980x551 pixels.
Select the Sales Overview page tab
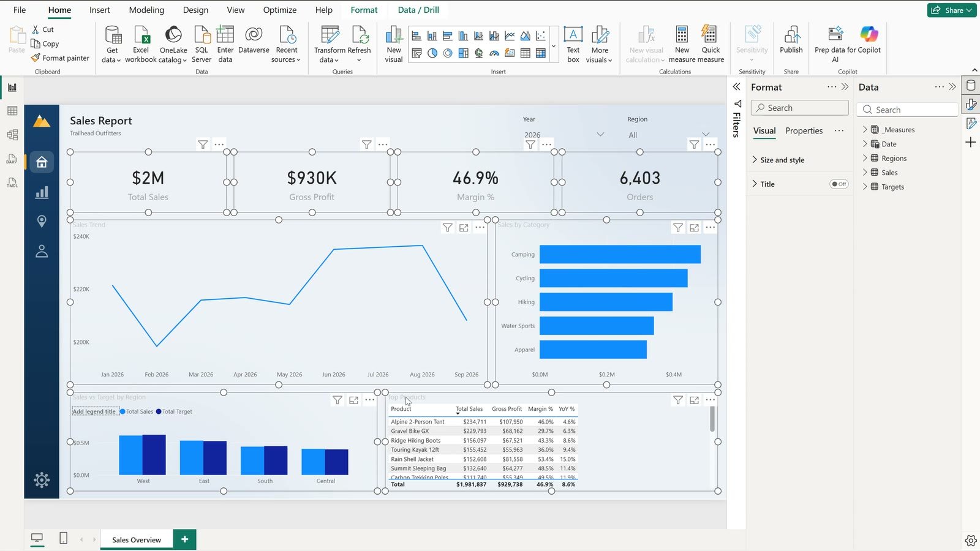[137, 539]
